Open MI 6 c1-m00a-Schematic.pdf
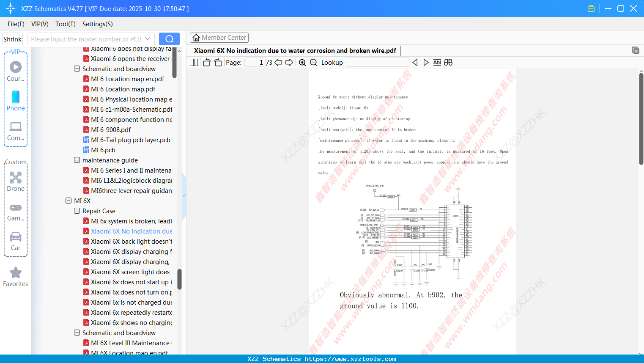Screen dimensions: 644x363 (x=127, y=110)
